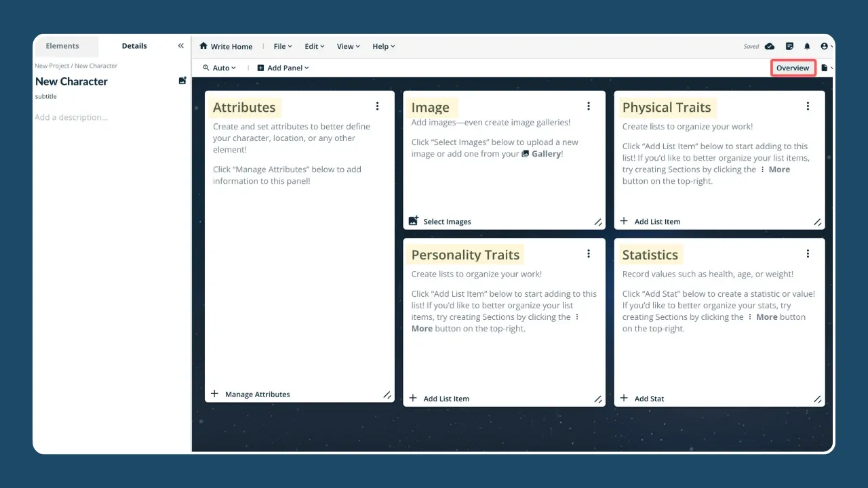This screenshot has height=488, width=868.
Task: Click resize handle on Image panel
Action: [x=597, y=222]
